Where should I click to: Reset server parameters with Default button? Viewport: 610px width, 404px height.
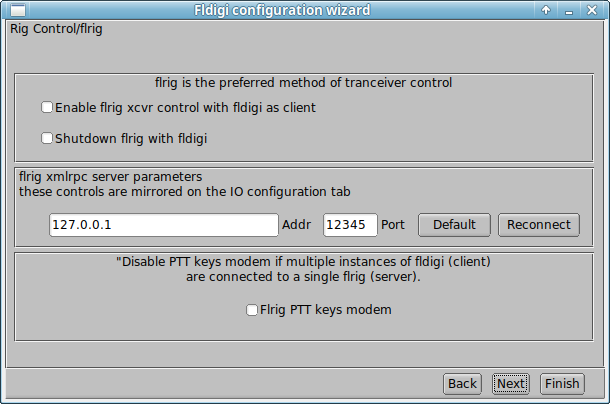click(x=454, y=225)
